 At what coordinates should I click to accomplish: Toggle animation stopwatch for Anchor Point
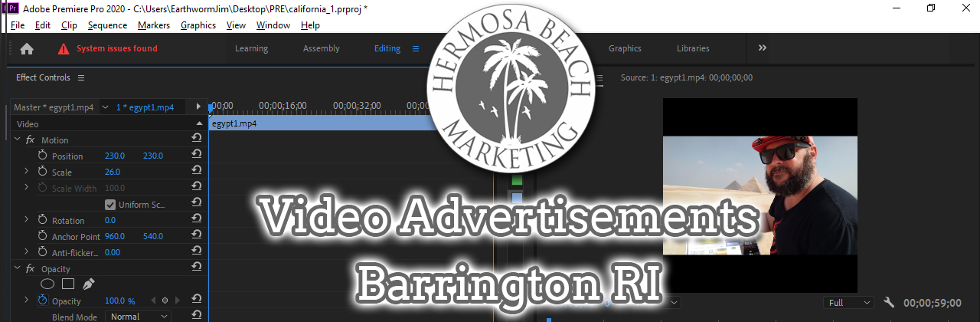(x=43, y=236)
